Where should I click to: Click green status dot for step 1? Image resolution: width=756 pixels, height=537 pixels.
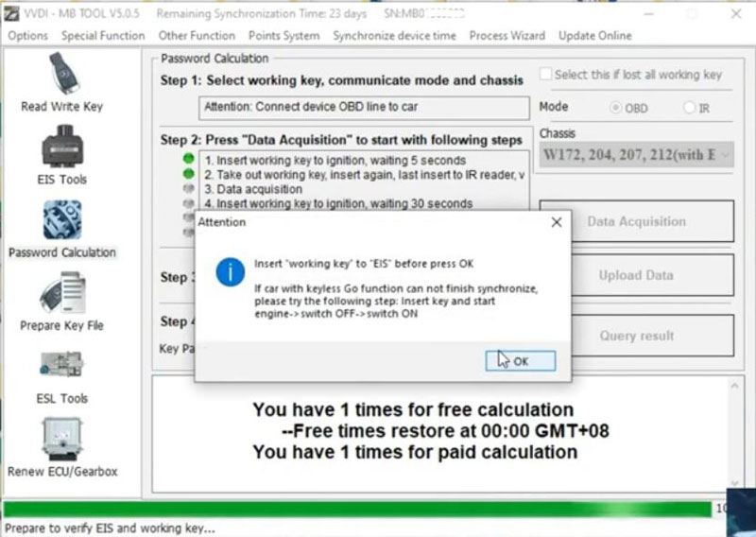tap(188, 158)
